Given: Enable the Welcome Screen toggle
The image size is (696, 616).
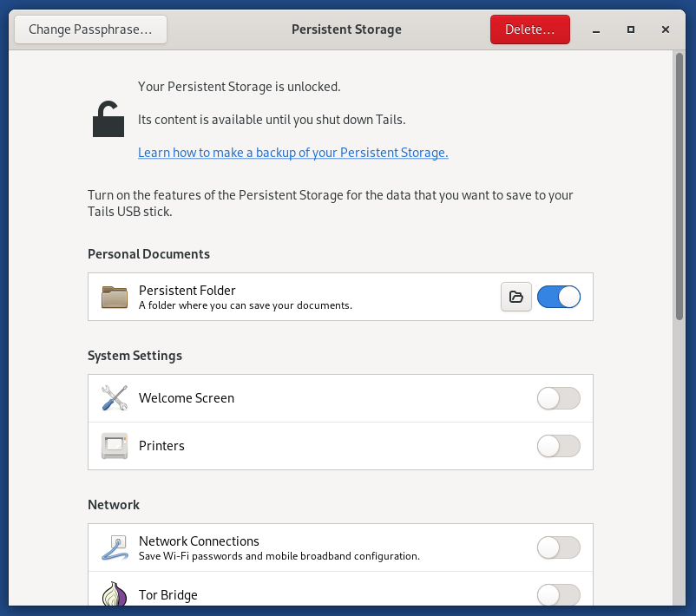Looking at the screenshot, I should coord(558,397).
